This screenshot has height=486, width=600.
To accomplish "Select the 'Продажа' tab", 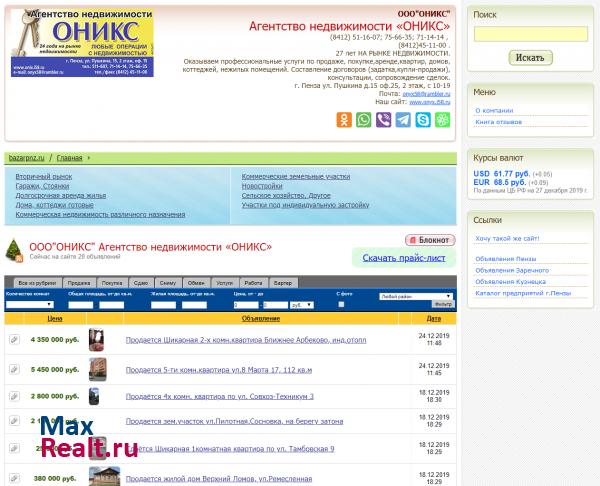I will [x=79, y=283].
